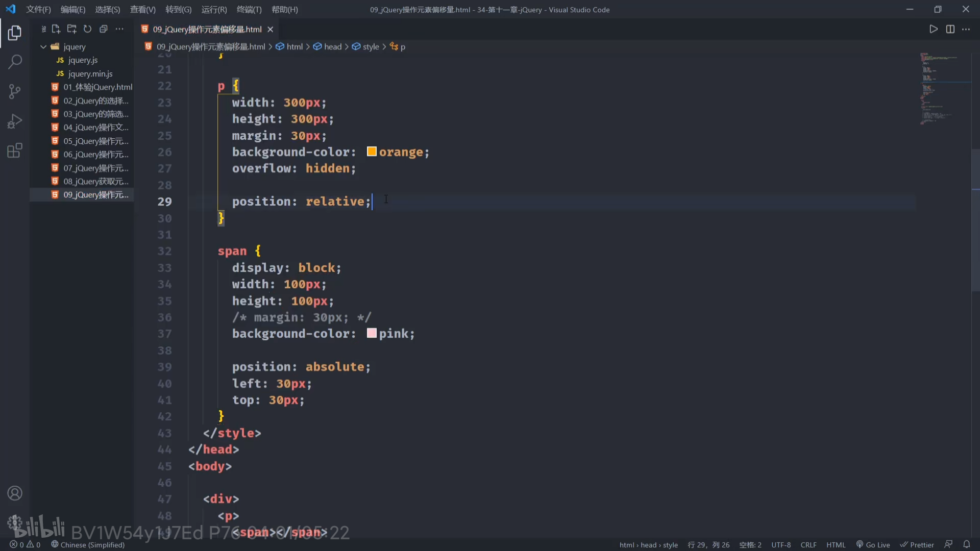Click the orange color swatch
The image size is (980, 551).
pyautogui.click(x=372, y=152)
